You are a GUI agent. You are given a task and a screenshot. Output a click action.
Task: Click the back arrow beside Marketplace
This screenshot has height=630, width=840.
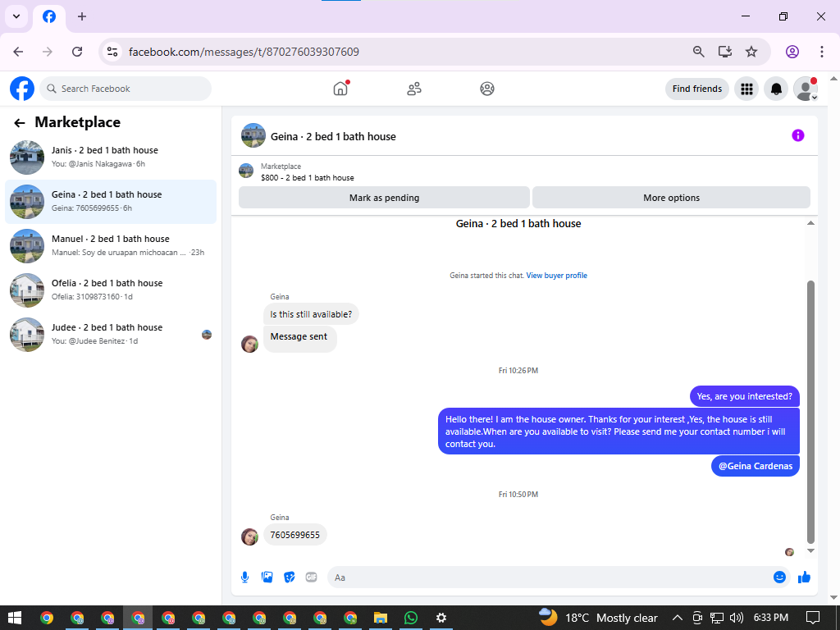(x=20, y=123)
